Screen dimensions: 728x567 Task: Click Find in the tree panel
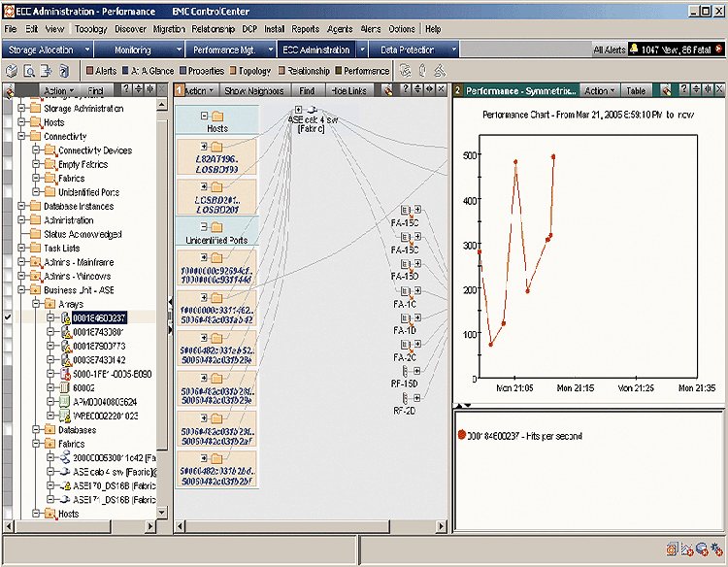(x=96, y=90)
